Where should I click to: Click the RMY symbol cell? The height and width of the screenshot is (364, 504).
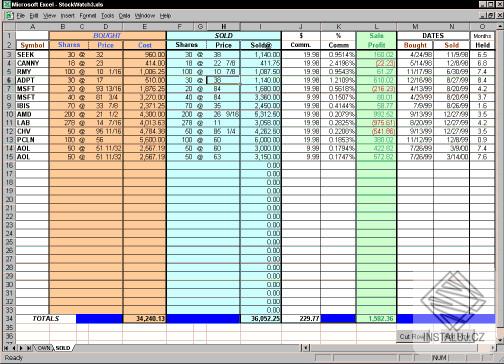pos(32,72)
